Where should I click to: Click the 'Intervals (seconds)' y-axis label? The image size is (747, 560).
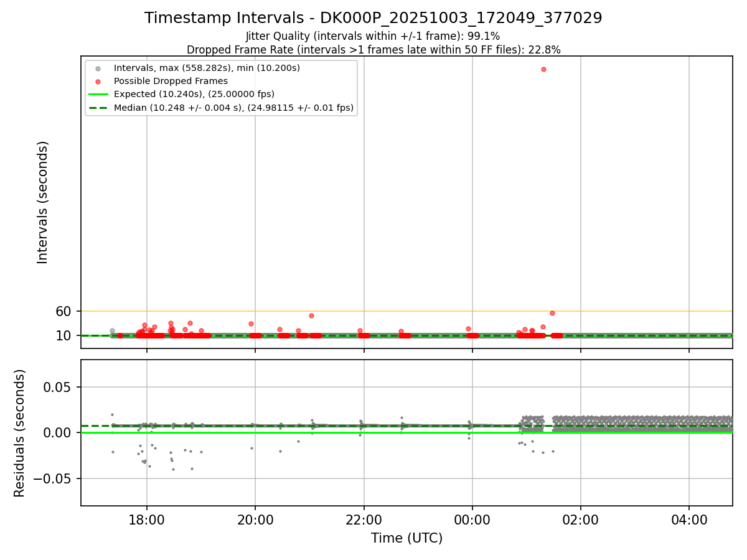click(x=42, y=202)
